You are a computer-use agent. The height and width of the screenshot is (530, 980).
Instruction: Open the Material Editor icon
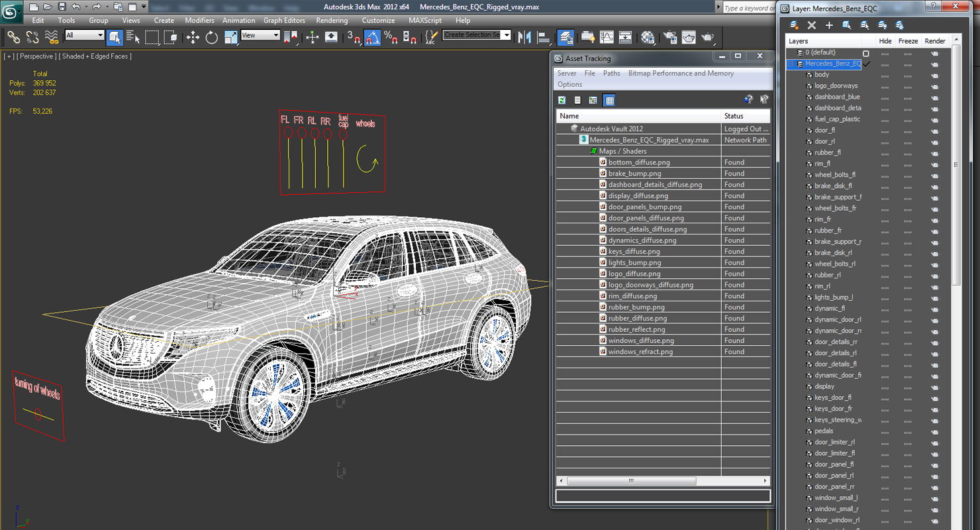[648, 37]
